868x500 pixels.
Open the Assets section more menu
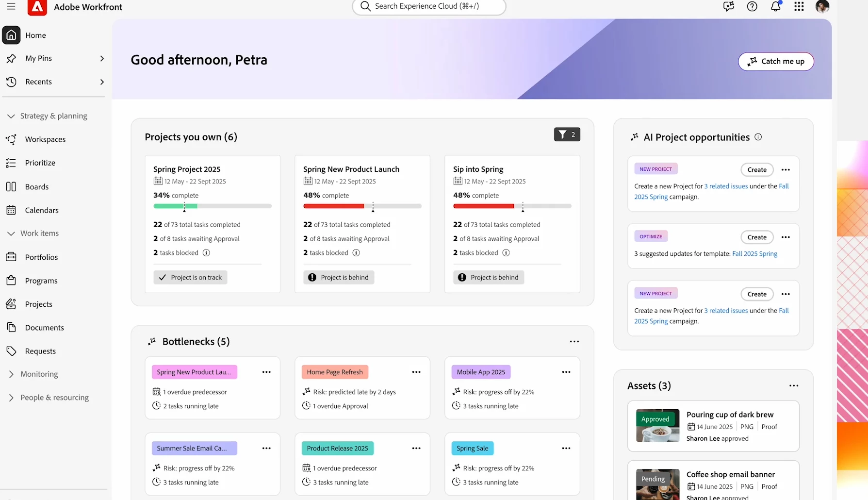coord(794,385)
